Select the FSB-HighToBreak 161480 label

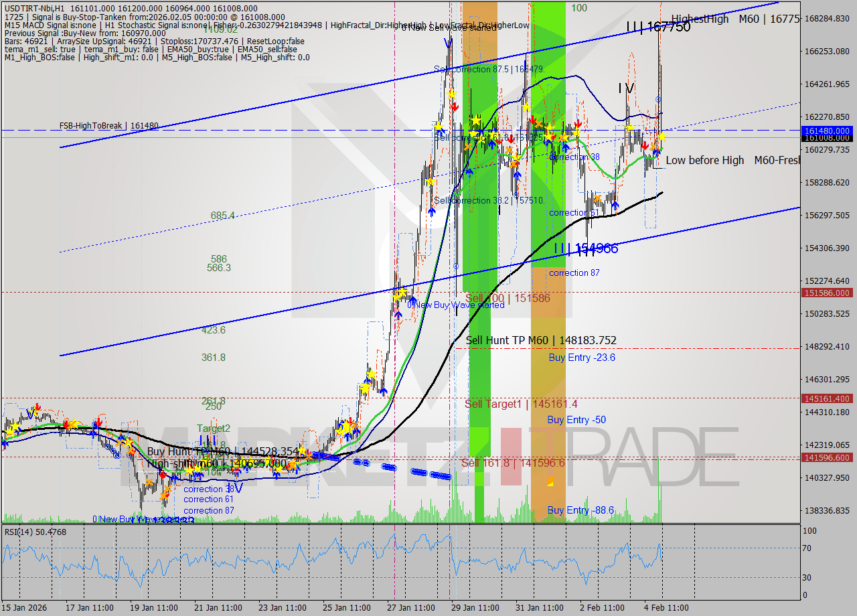pyautogui.click(x=109, y=125)
